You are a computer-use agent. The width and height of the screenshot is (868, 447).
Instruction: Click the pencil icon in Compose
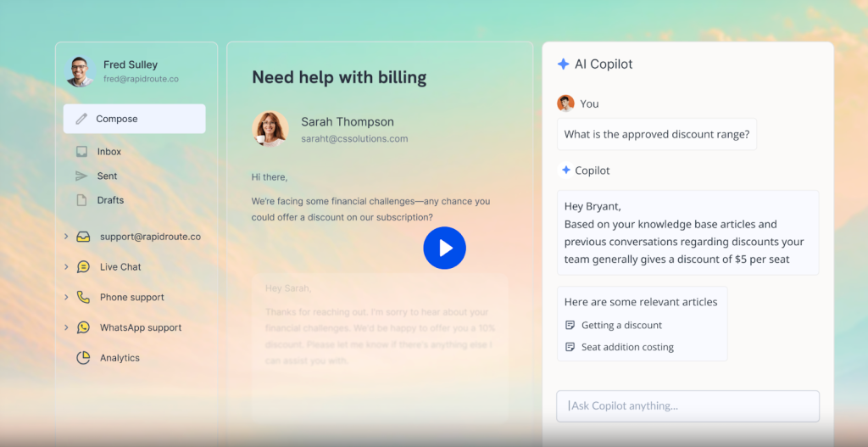[x=81, y=119]
